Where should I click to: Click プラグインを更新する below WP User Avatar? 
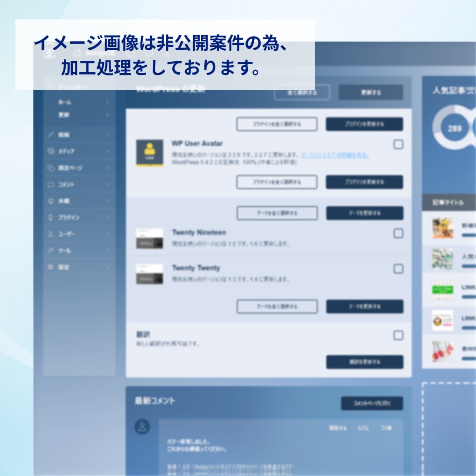pos(364,182)
